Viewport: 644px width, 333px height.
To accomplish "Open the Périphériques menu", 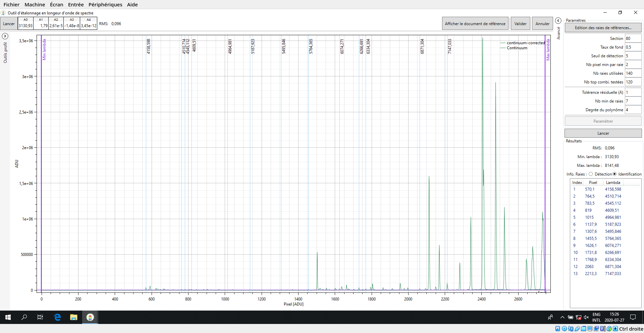I will pyautogui.click(x=105, y=5).
